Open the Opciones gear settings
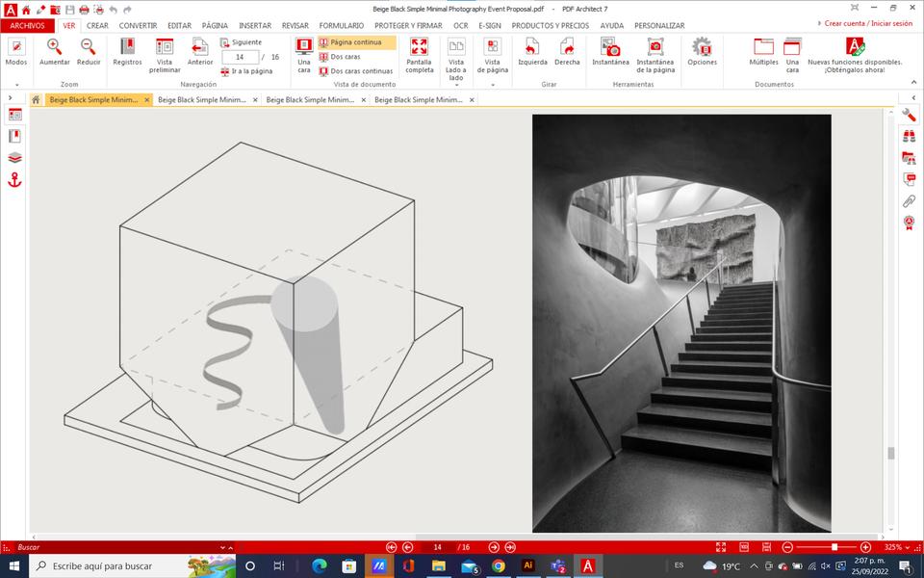This screenshot has height=578, width=924. click(702, 52)
